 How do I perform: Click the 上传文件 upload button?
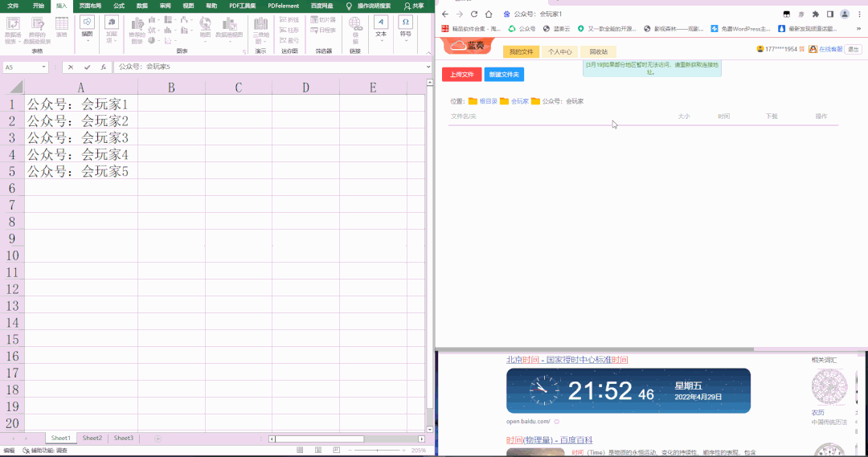pos(461,75)
